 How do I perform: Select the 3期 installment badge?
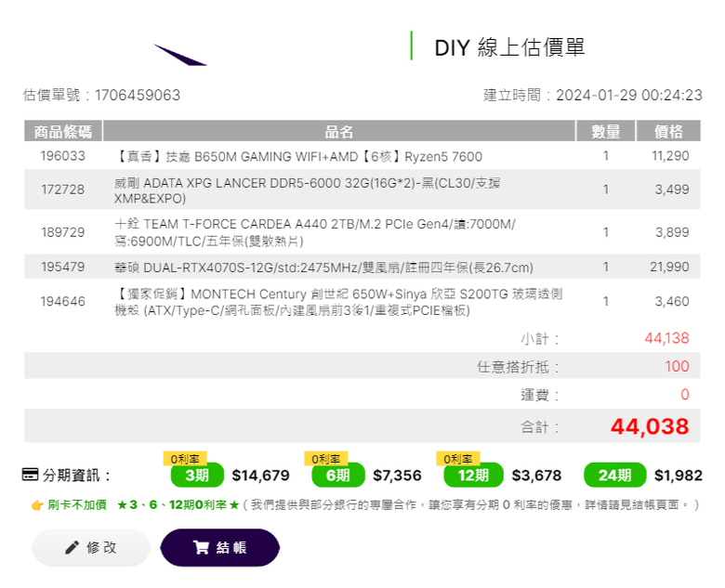tap(197, 476)
